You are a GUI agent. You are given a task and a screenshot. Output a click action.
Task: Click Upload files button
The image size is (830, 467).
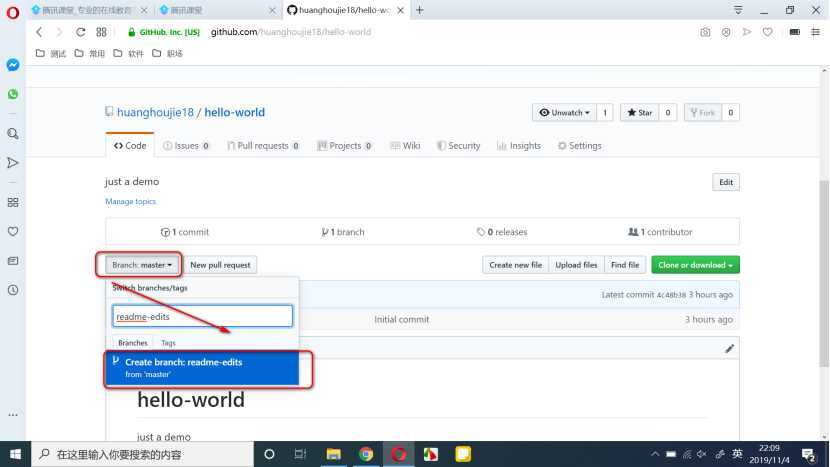coord(576,265)
